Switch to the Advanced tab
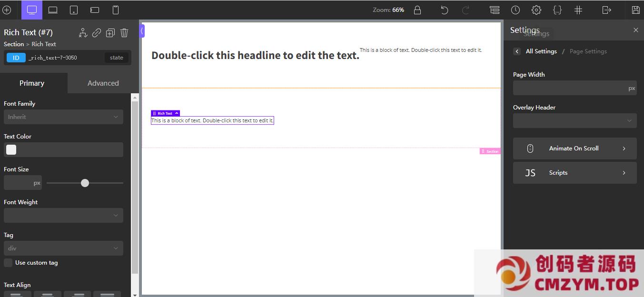644x297 pixels. click(x=103, y=83)
